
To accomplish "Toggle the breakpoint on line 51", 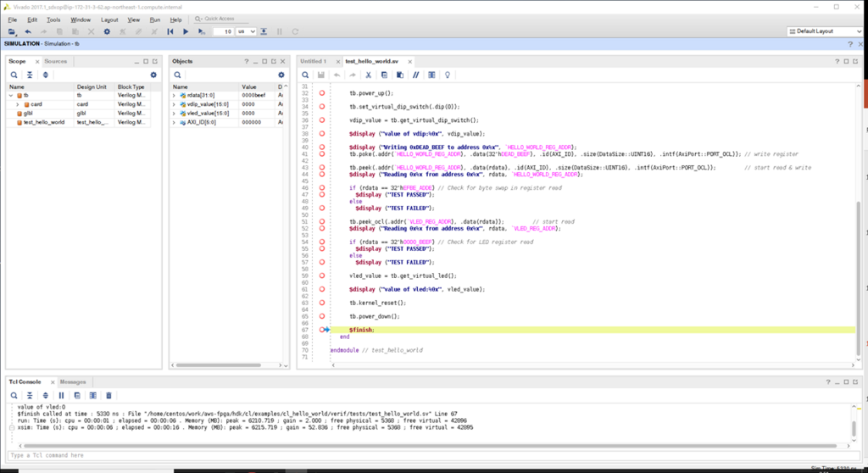I will [321, 221].
